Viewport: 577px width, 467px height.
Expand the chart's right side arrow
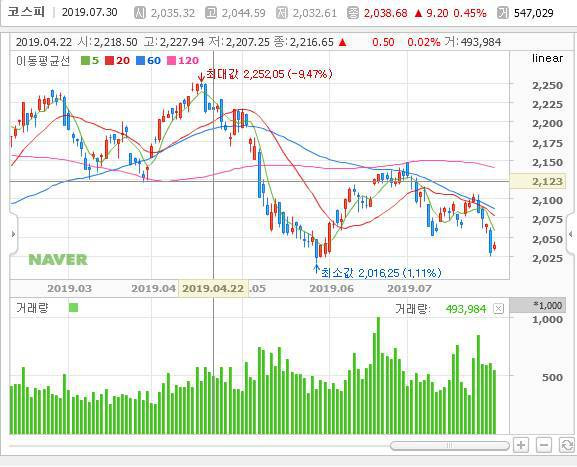coord(571,234)
